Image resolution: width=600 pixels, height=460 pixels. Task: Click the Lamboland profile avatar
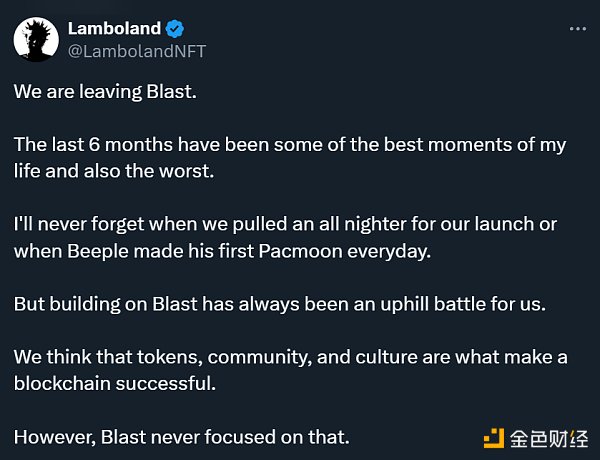[35, 40]
